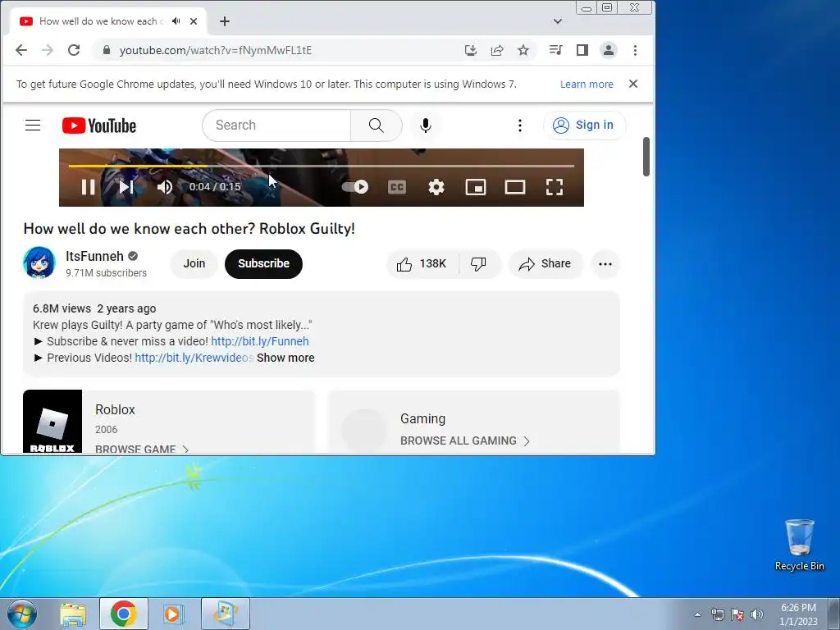Image resolution: width=840 pixels, height=630 pixels.
Task: Open YouTube settings three-dot menu
Action: [519, 126]
